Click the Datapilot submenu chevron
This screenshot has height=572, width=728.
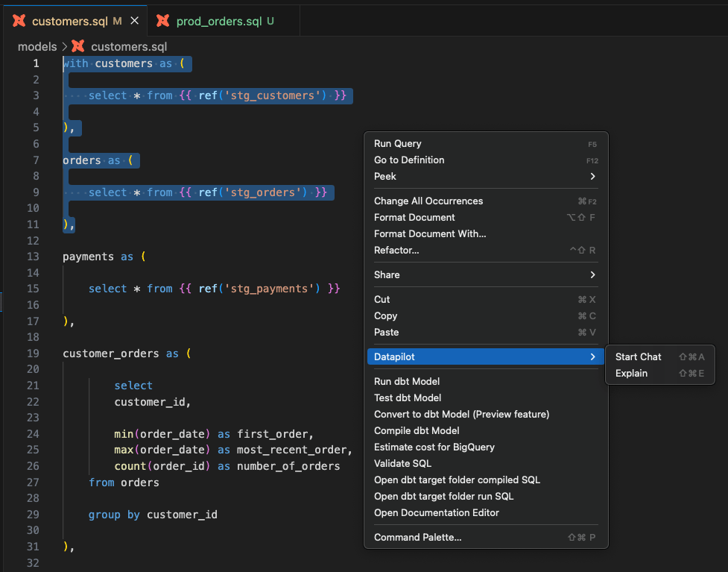(x=592, y=357)
